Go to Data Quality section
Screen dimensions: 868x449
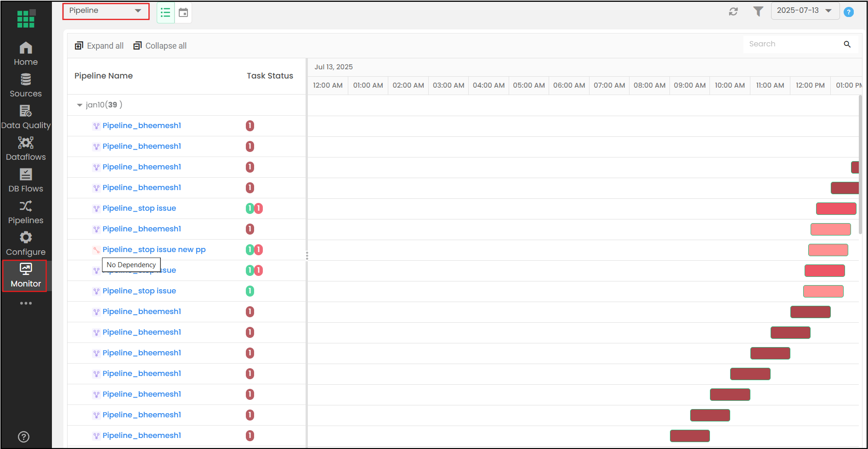click(26, 117)
